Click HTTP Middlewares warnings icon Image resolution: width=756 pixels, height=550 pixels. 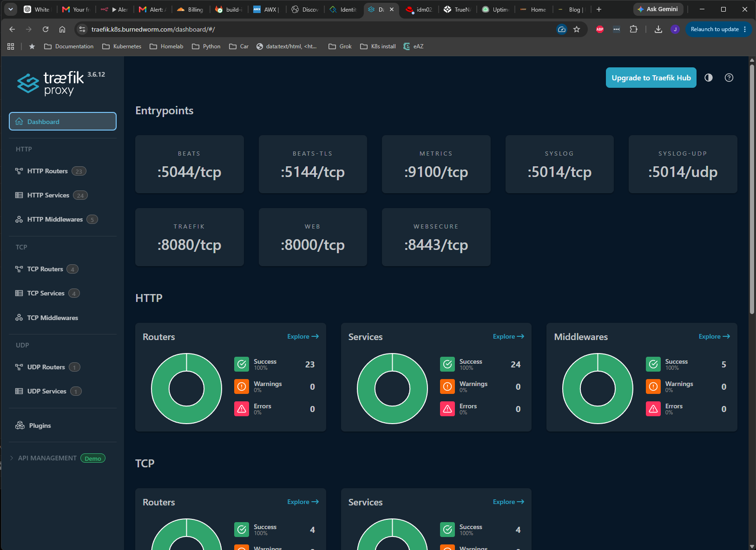coord(653,386)
